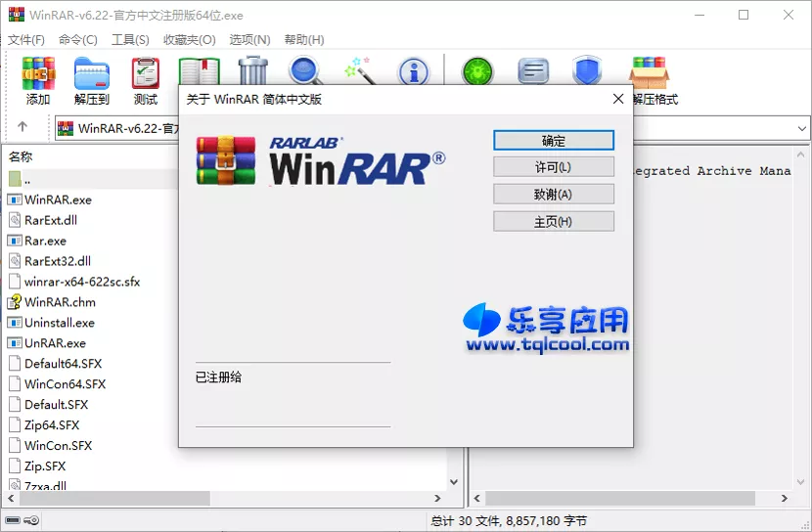Close the About WinRAR dialog
Screen dimensions: 812x532
coord(618,99)
